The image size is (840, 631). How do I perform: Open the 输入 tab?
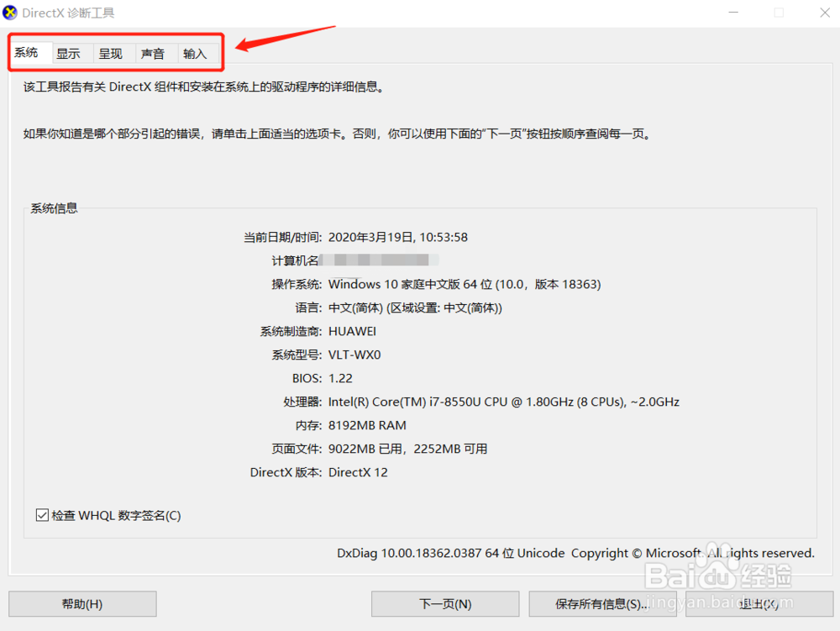198,54
